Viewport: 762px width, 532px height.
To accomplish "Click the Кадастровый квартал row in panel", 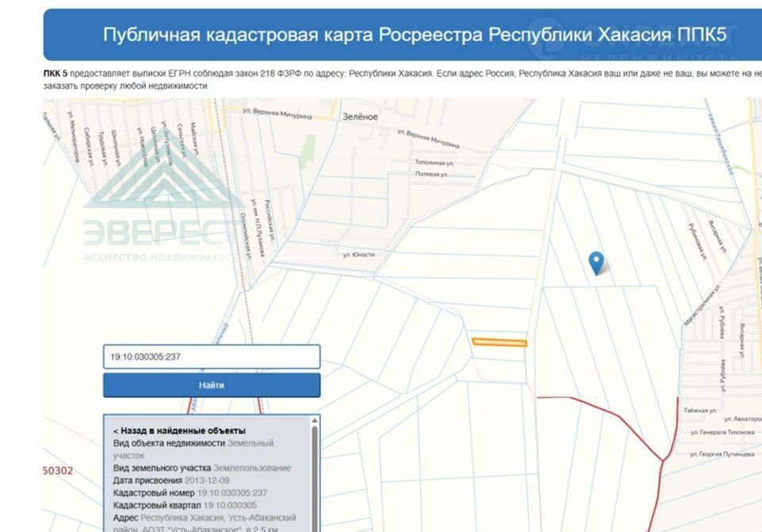I will tap(185, 505).
